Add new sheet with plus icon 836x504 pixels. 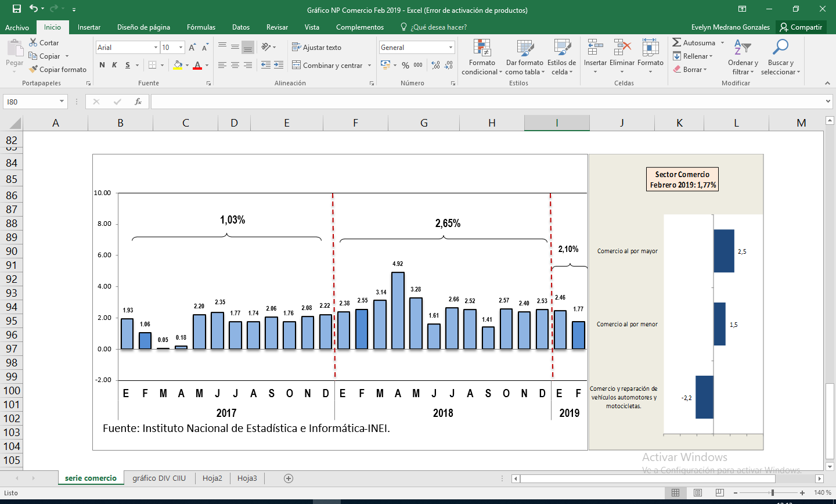pos(289,478)
